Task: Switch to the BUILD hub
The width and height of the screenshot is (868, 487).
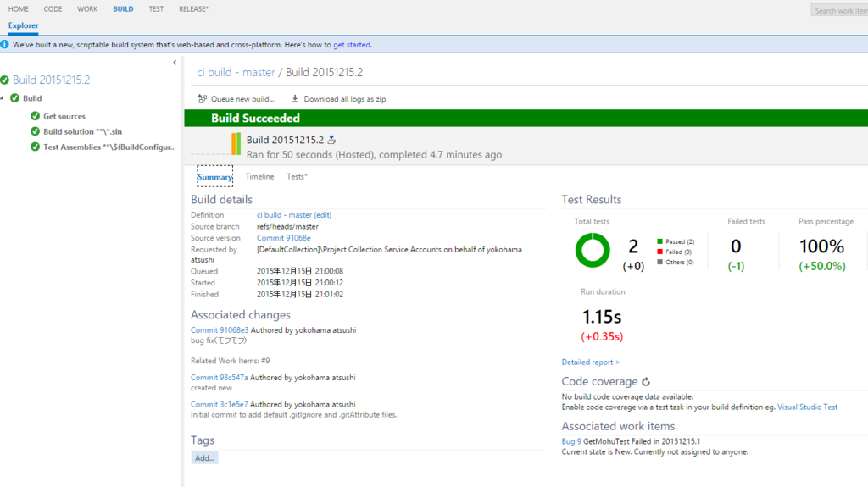Action: click(x=123, y=8)
